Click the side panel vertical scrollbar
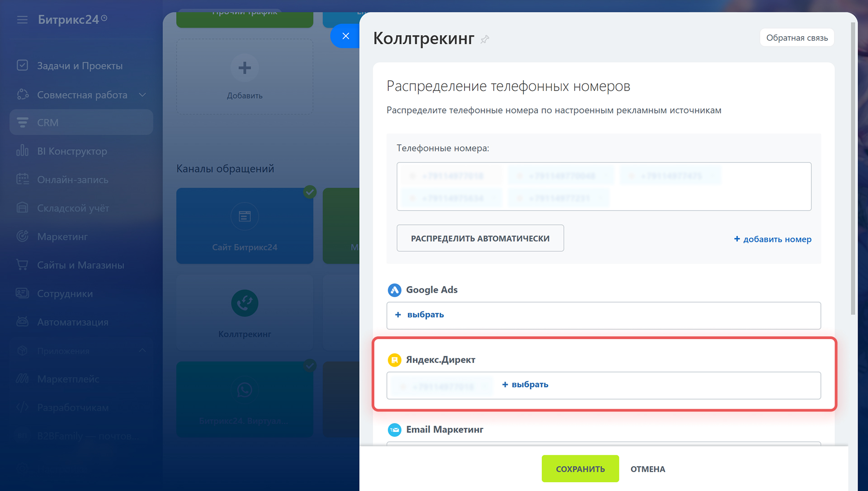 [x=853, y=167]
